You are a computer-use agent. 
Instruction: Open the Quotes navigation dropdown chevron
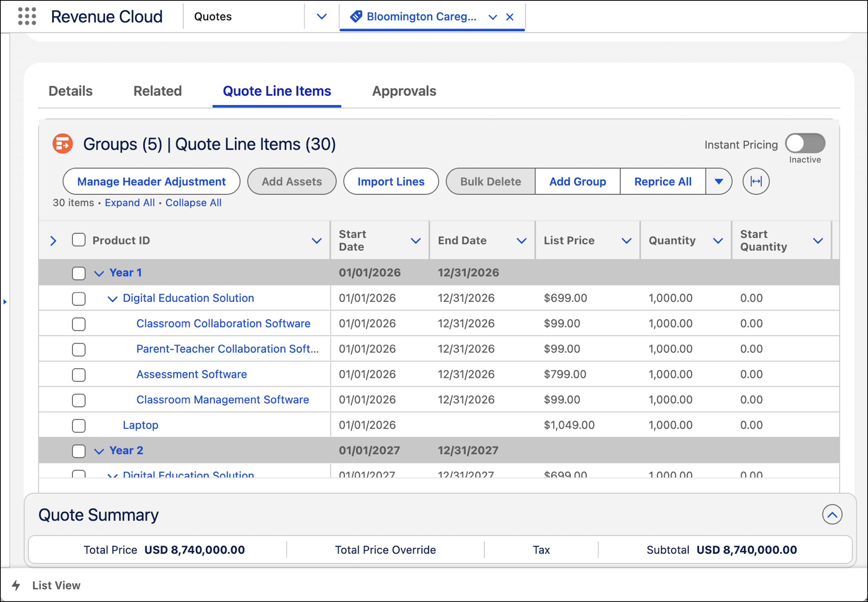click(x=322, y=17)
